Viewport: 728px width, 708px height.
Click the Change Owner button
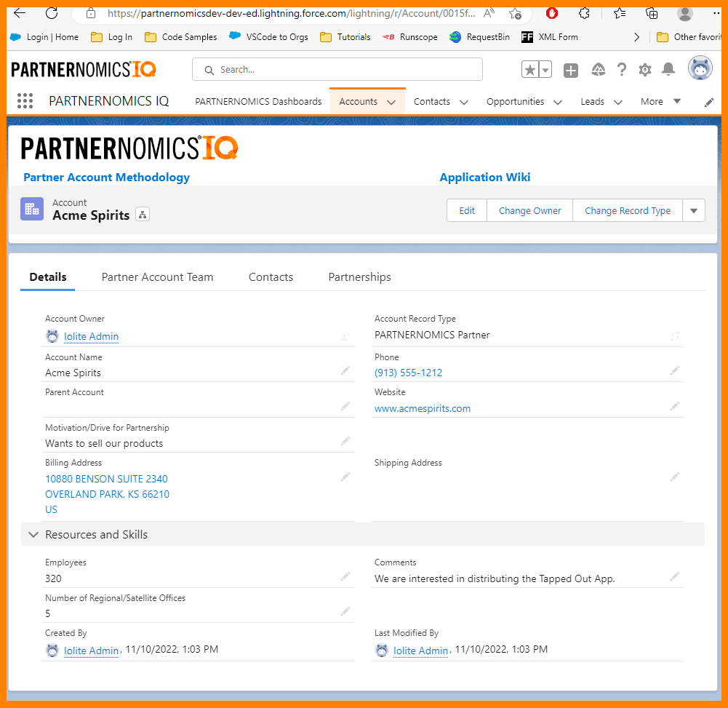(x=529, y=210)
